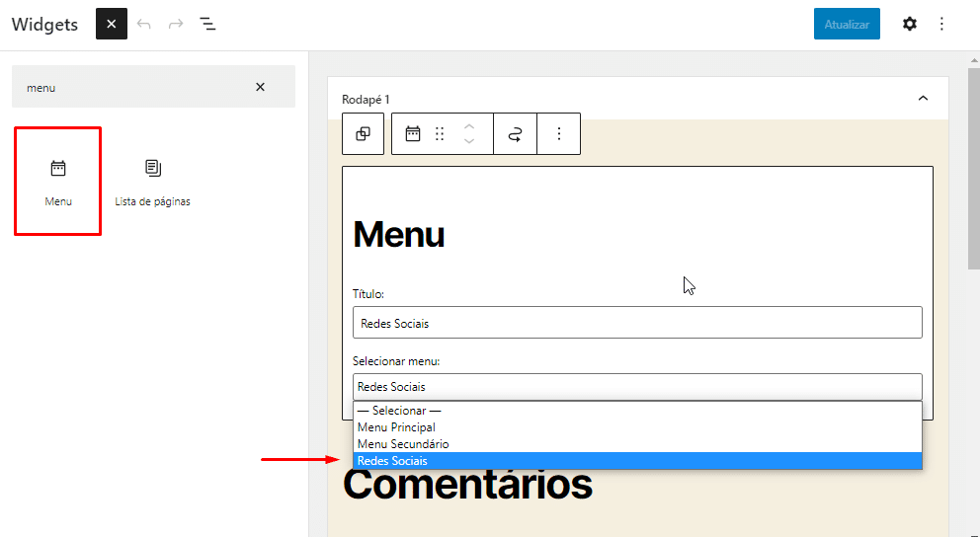This screenshot has width=980, height=537.
Task: Click the block transform icon
Action: [363, 134]
